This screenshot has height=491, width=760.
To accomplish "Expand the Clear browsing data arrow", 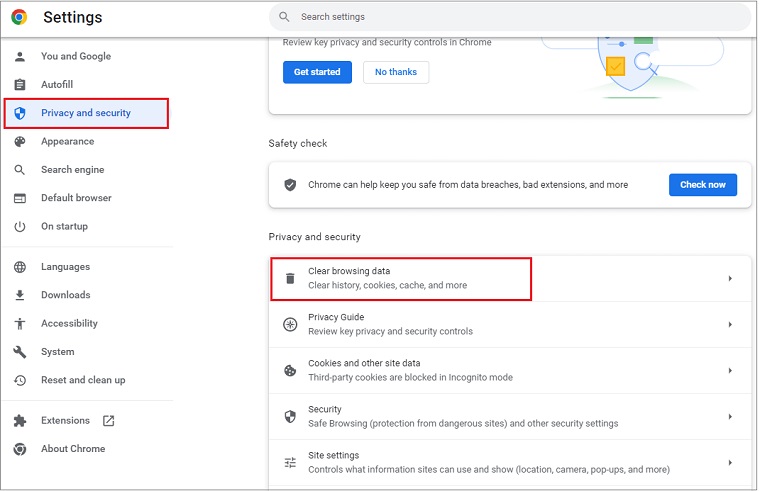I will 730,278.
